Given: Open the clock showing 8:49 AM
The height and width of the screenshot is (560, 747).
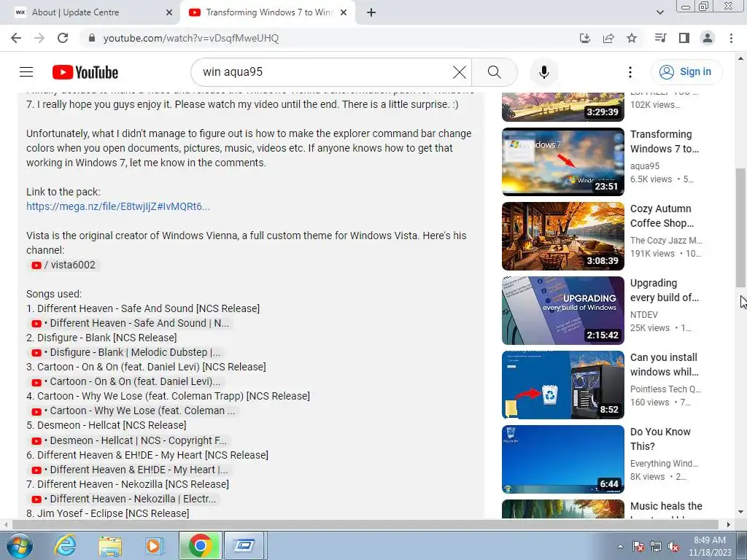Looking at the screenshot, I should 710,545.
